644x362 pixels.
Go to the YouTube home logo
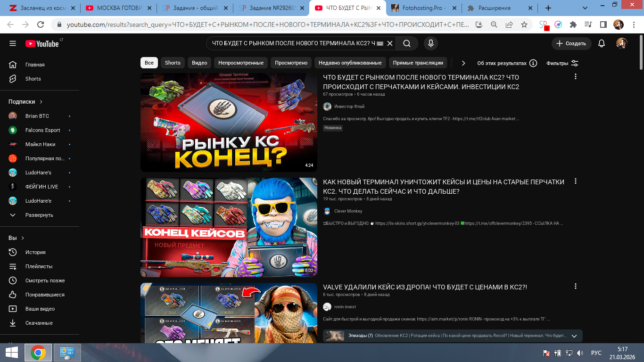42,43
